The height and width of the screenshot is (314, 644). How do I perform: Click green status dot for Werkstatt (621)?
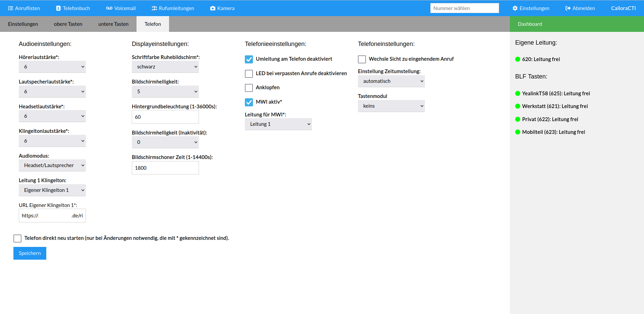[x=518, y=106]
